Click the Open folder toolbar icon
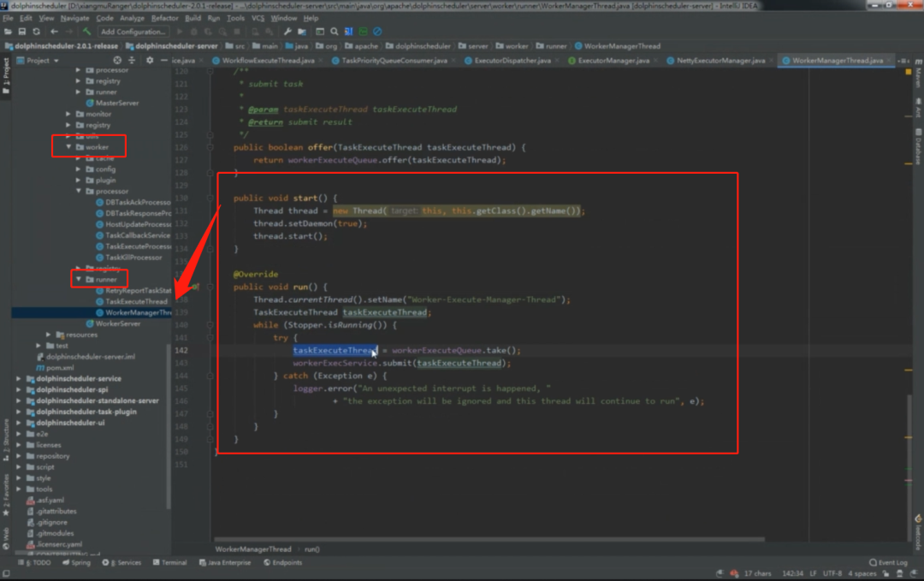Screen dimensions: 924x581 point(8,32)
